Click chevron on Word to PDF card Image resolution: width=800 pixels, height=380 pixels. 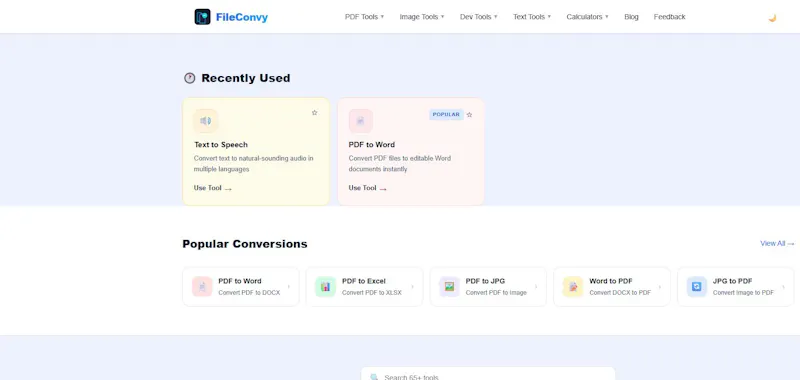(x=660, y=287)
